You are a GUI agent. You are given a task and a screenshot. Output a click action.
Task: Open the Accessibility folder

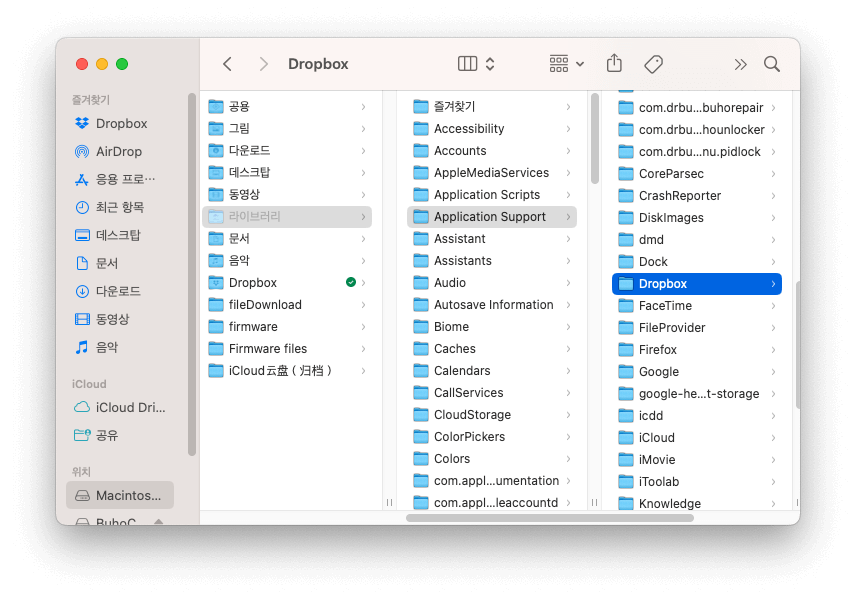coord(492,129)
